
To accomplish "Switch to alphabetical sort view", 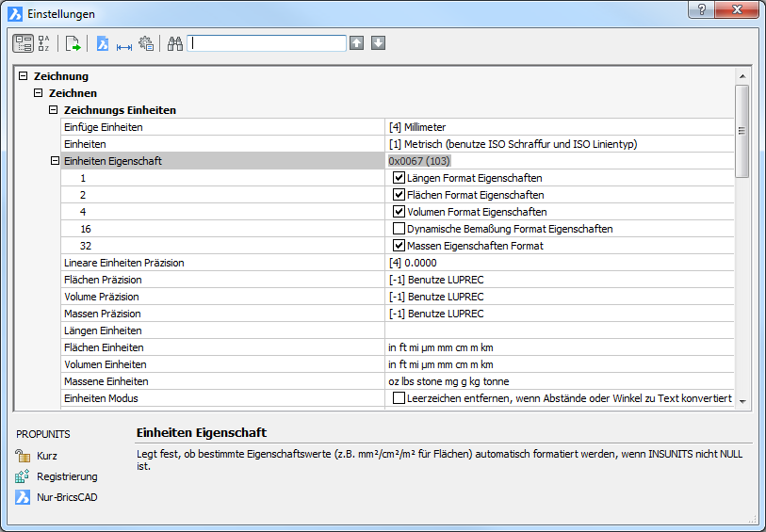I will coord(44,43).
